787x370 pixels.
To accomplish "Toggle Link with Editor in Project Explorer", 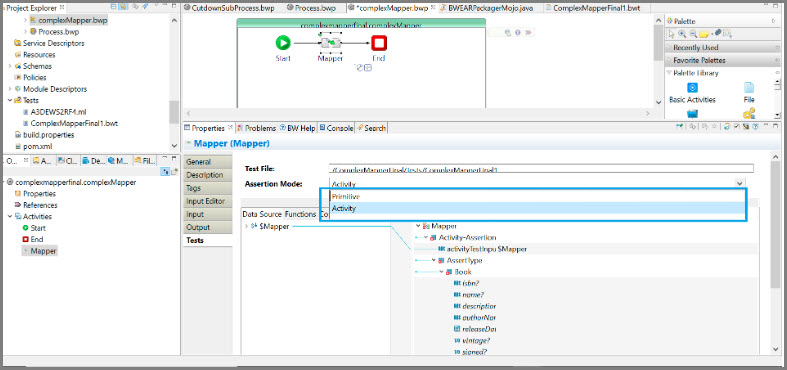I will point(122,8).
